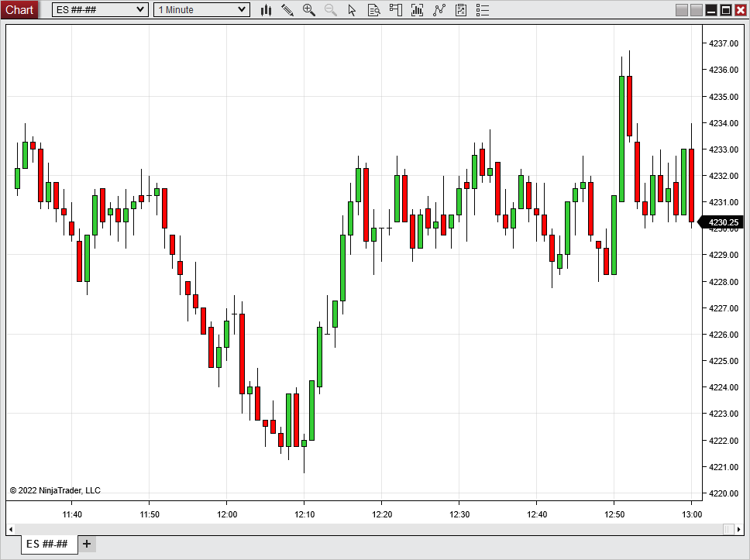750x560 pixels.
Task: Click the 4237.00 price axis label
Action: coord(723,43)
